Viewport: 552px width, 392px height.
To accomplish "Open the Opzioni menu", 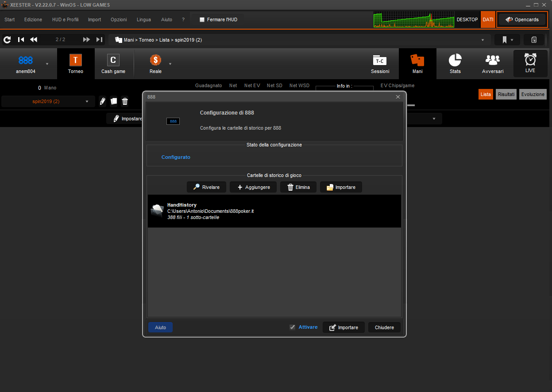I will click(x=119, y=19).
